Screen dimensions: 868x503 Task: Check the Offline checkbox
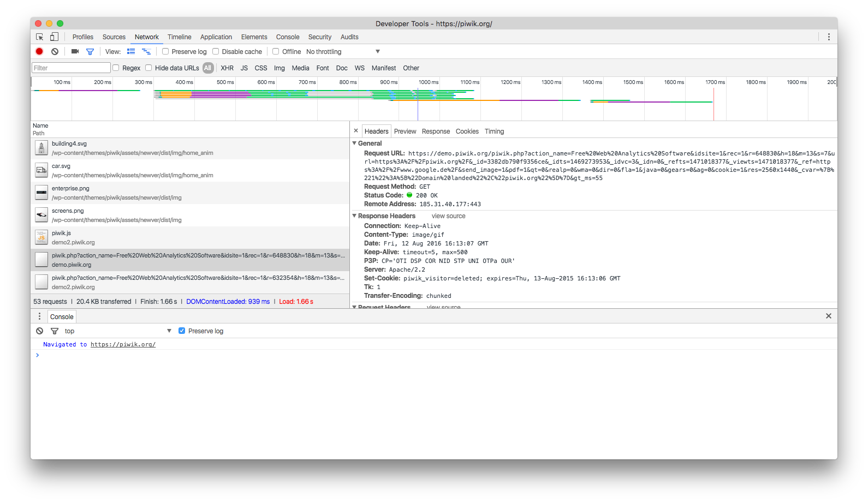click(276, 51)
